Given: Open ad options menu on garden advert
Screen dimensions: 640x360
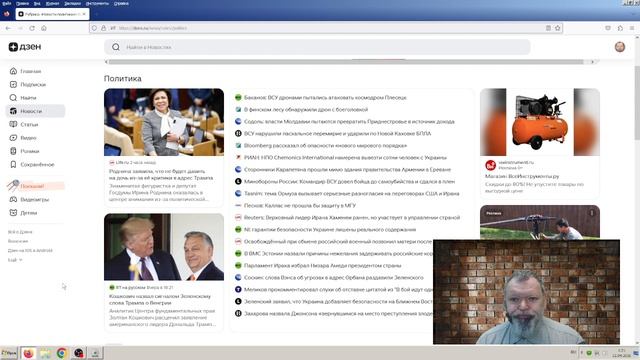Looking at the screenshot, I should (591, 213).
